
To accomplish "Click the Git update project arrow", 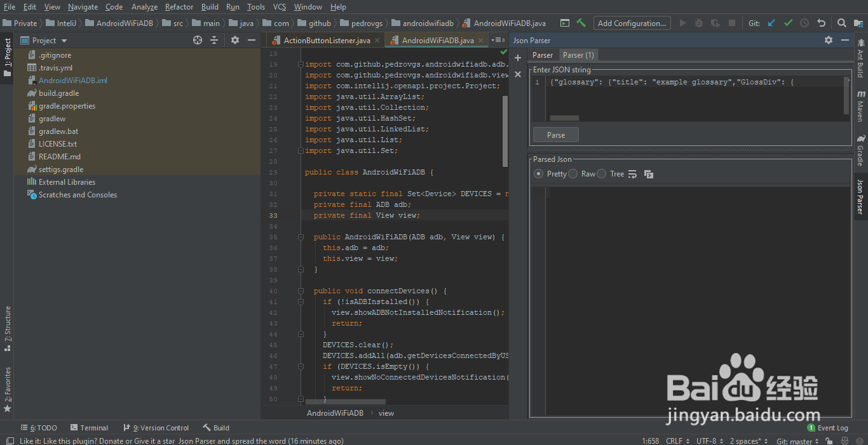I will (771, 23).
